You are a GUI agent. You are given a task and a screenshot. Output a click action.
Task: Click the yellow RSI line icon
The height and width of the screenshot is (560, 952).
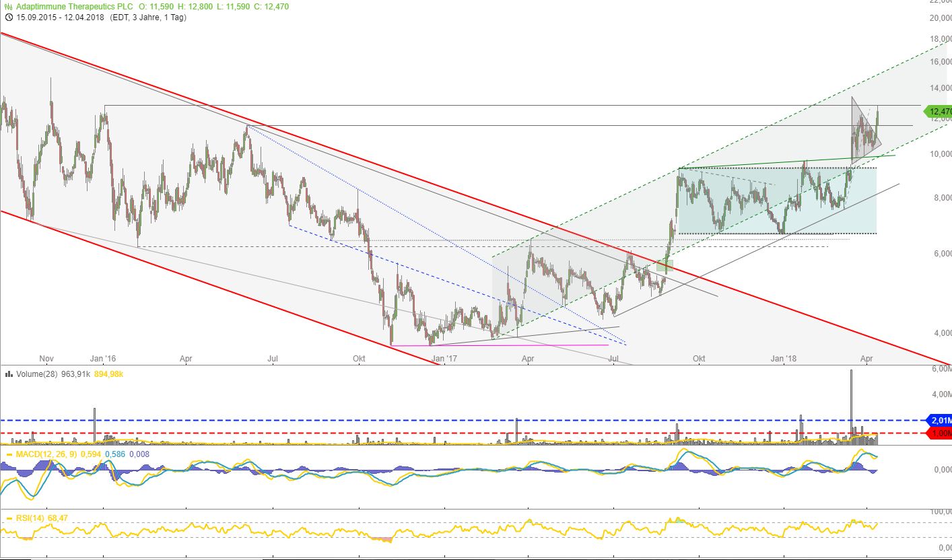[x=9, y=518]
